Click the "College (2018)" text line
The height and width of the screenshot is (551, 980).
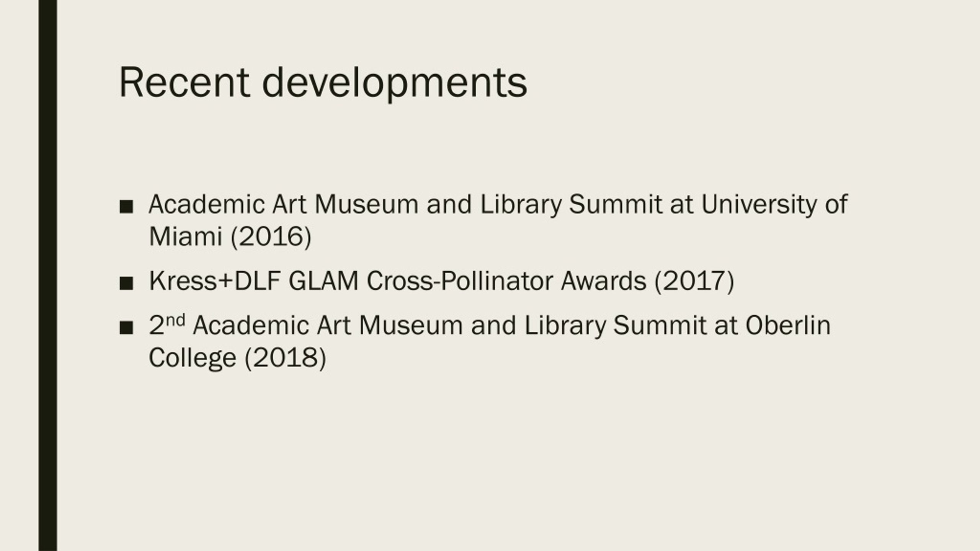tap(238, 358)
